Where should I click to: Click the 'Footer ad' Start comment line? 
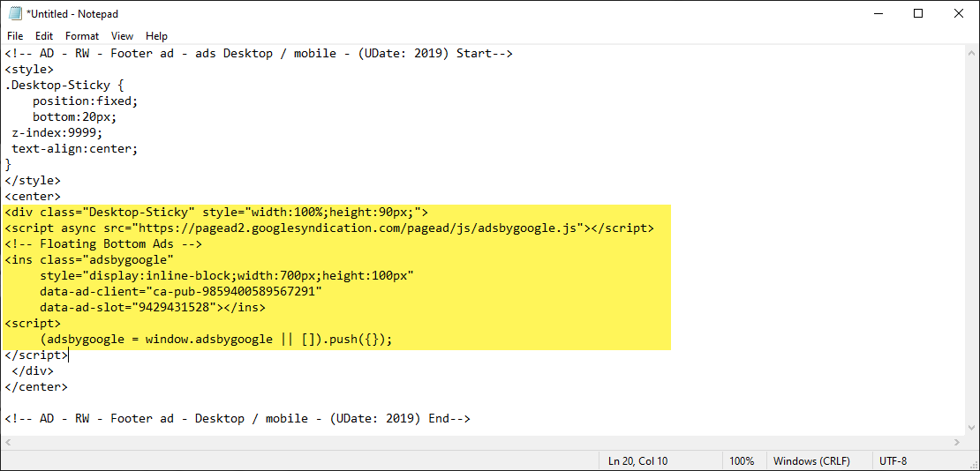pos(259,53)
